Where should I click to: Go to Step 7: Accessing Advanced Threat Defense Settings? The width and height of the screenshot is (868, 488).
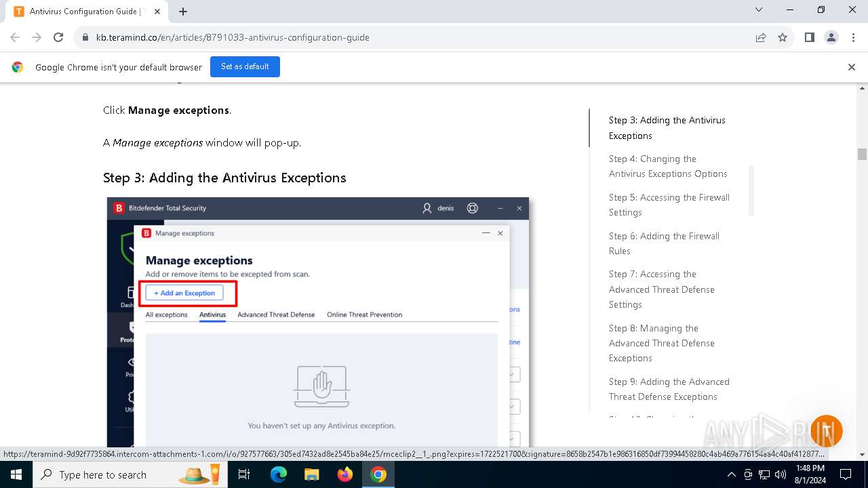[662, 289]
